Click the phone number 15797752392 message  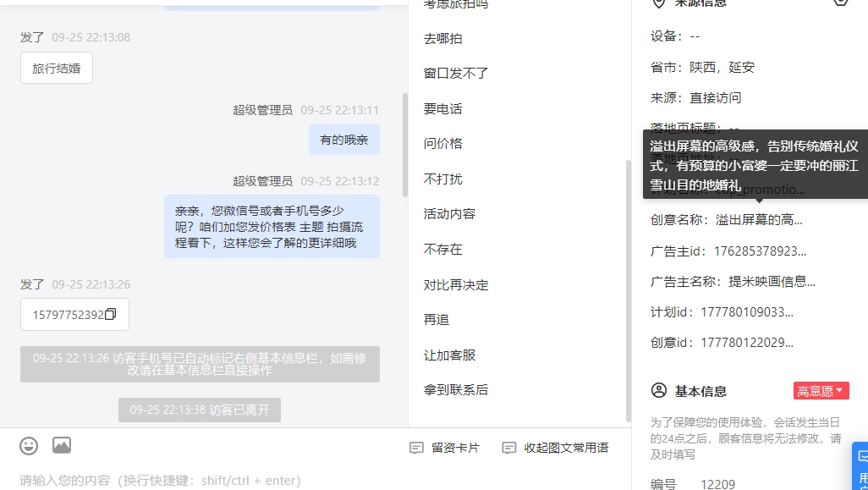click(x=74, y=315)
